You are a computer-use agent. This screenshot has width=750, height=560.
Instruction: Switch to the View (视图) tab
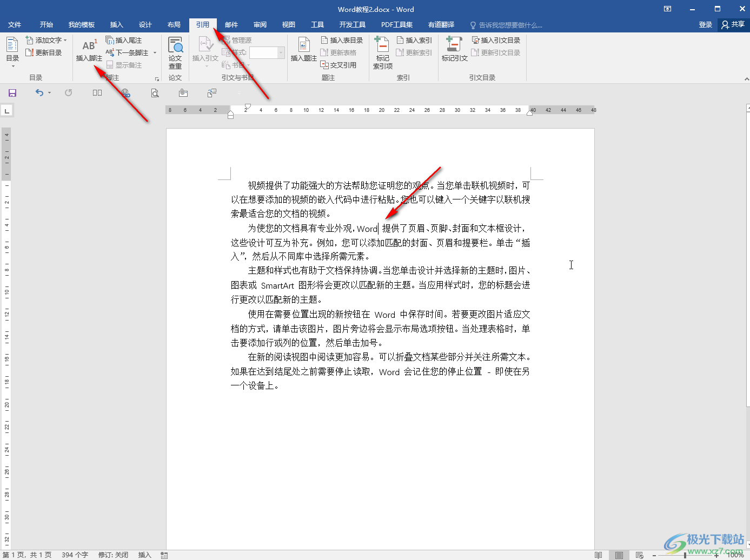click(x=289, y=25)
